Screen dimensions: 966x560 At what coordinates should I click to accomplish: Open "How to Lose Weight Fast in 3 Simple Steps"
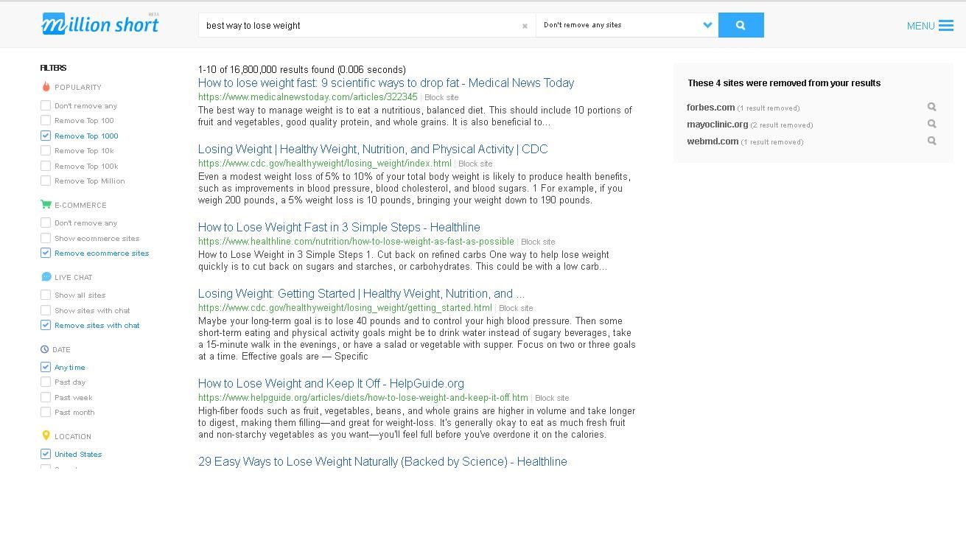click(x=339, y=228)
